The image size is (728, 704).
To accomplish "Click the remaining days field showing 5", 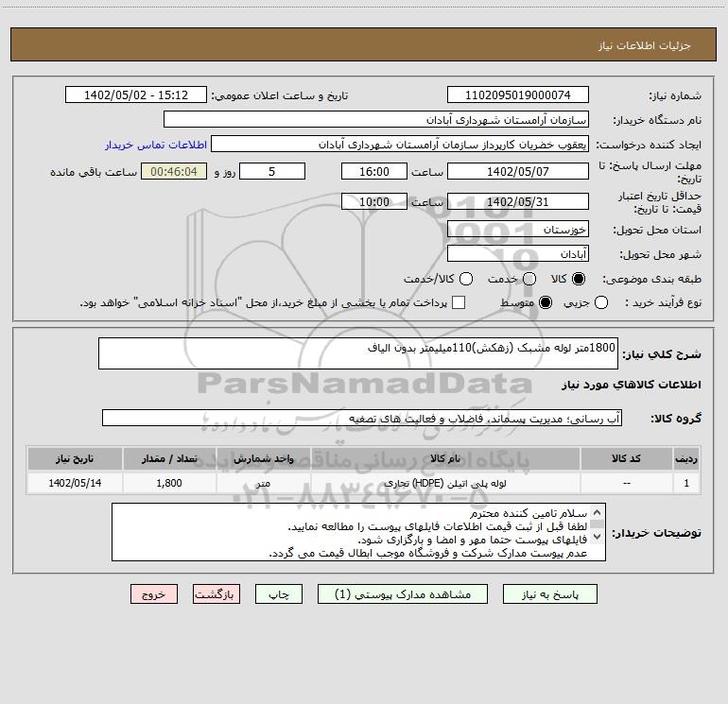I will pyautogui.click(x=272, y=171).
